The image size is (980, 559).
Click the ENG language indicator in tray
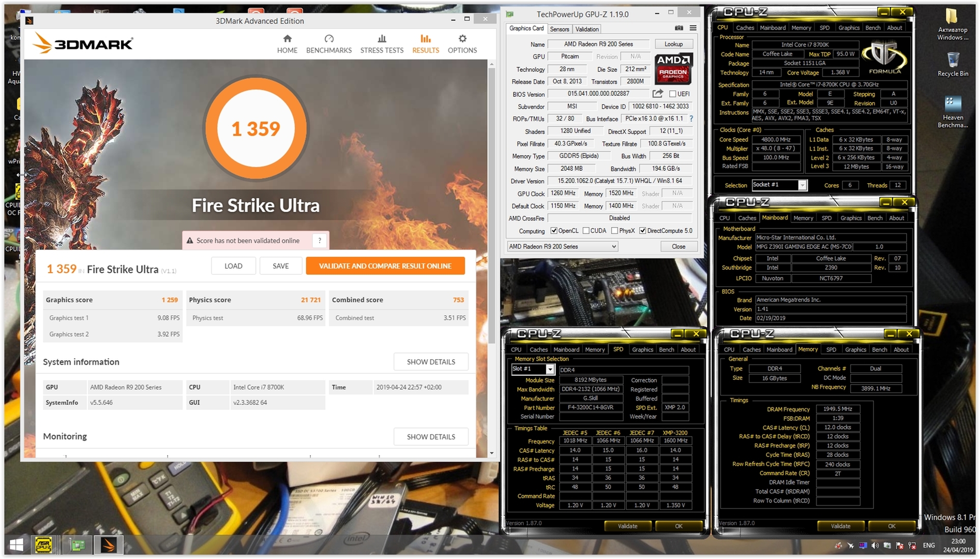(x=929, y=546)
